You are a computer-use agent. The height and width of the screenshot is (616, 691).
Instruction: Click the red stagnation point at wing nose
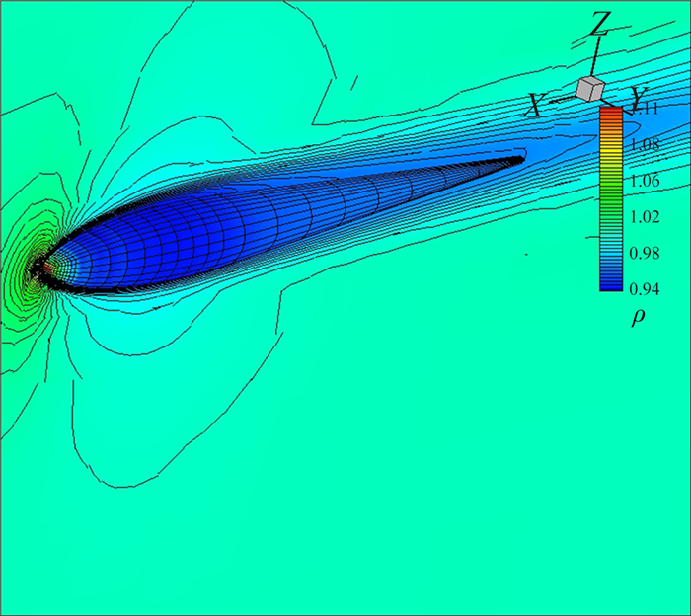(x=42, y=267)
